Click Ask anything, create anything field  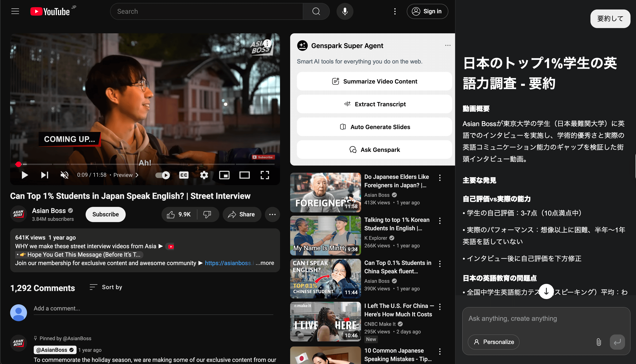point(546,318)
